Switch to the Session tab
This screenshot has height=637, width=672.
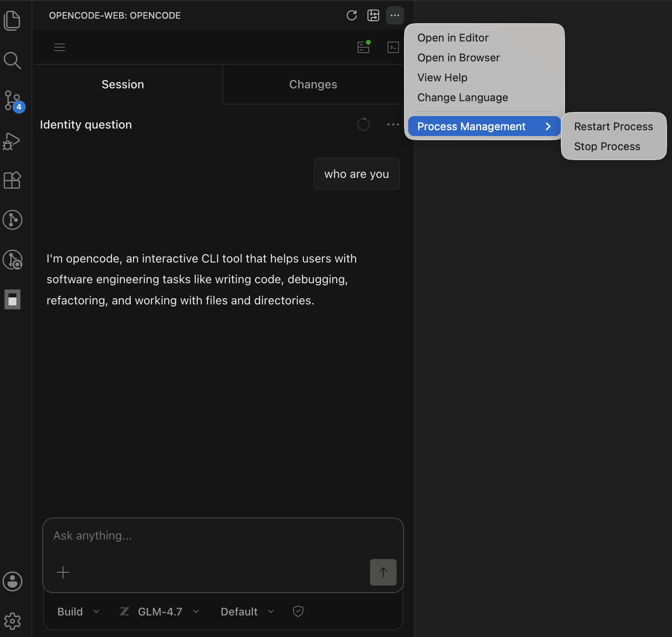[128, 84]
